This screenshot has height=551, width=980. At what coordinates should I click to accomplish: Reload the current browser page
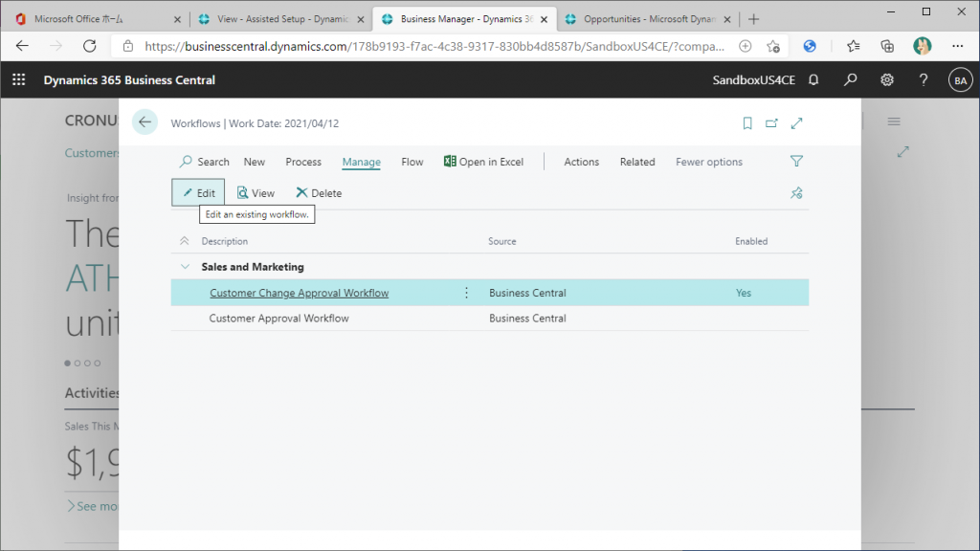(x=90, y=46)
